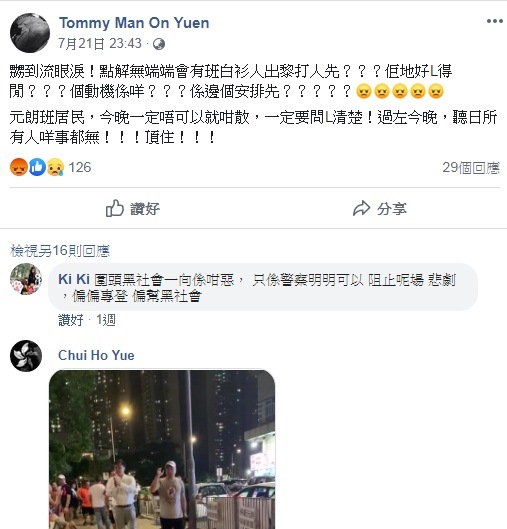Click the blue thumbs-up reaction icon

pos(37,167)
